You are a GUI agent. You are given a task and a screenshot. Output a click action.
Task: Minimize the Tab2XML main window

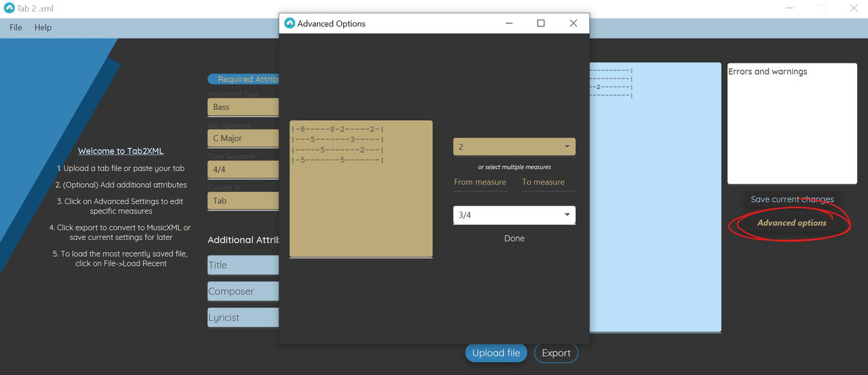pyautogui.click(x=790, y=8)
